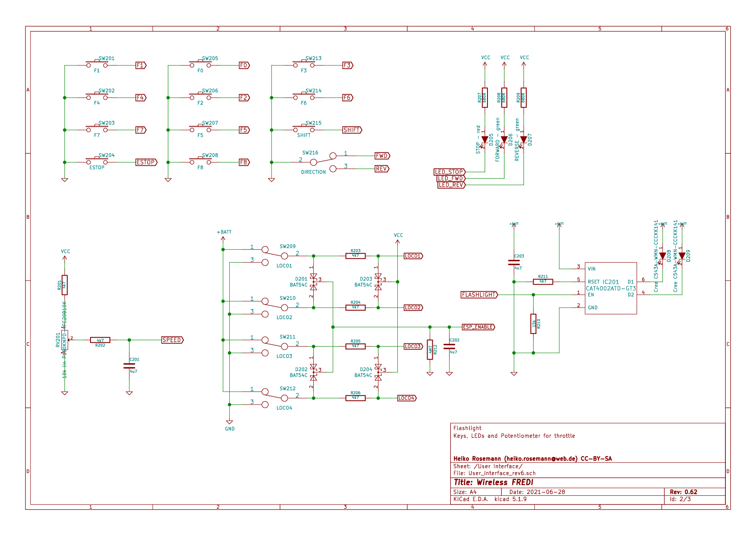Click the F4 global label
The width and height of the screenshot is (756, 535).
(x=141, y=98)
